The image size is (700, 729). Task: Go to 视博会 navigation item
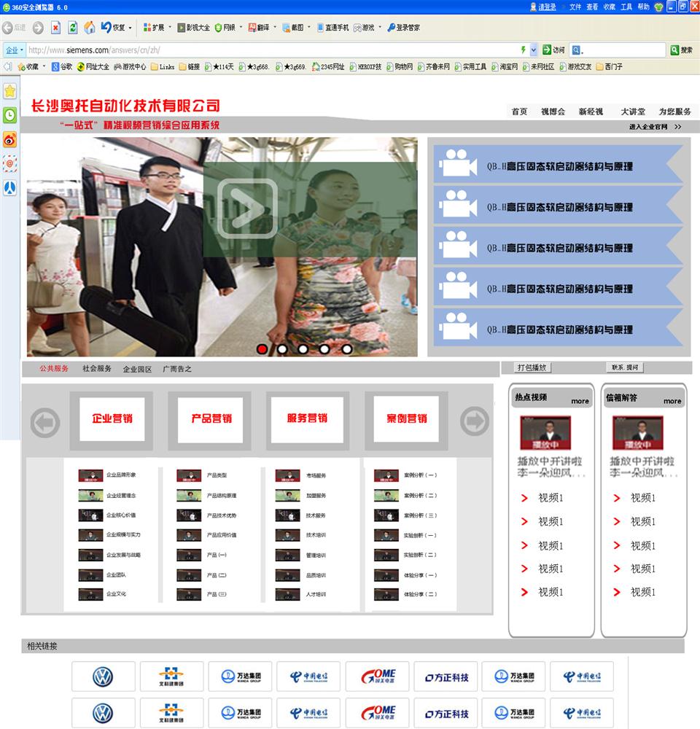pos(553,112)
